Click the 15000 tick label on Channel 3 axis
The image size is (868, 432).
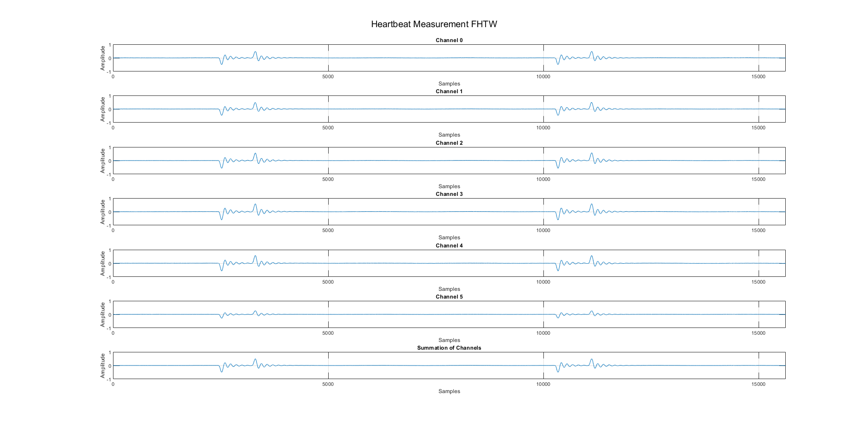click(x=758, y=230)
